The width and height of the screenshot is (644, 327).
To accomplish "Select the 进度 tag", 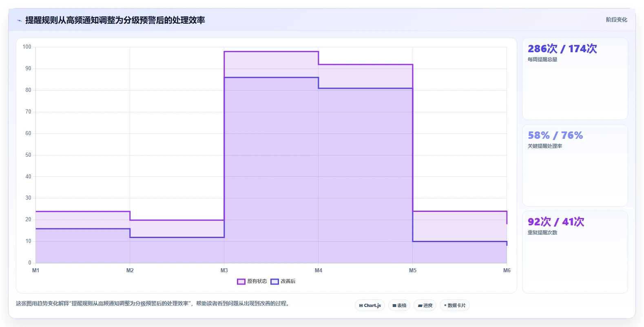I will [x=425, y=305].
